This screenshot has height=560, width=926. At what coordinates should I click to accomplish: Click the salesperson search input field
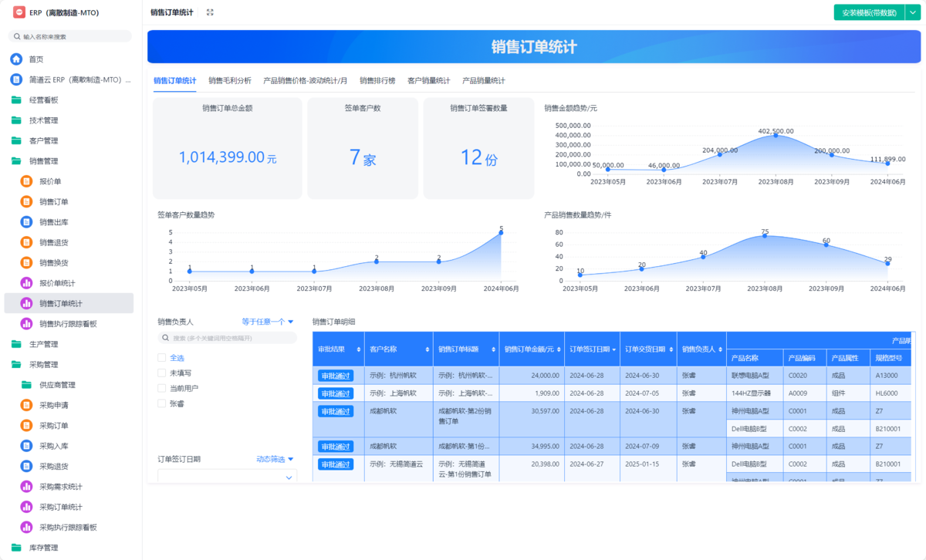click(x=228, y=337)
